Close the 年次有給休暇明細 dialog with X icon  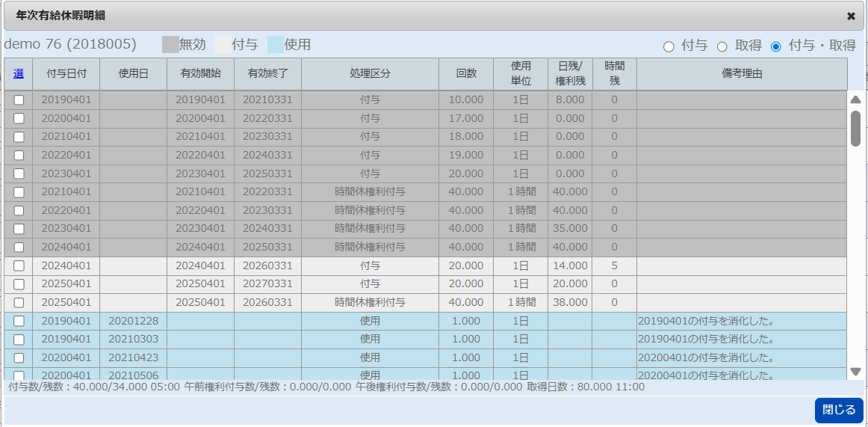tap(851, 16)
